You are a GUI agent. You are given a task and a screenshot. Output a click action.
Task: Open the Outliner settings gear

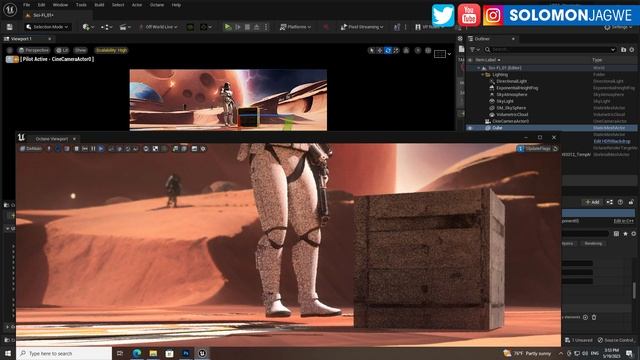(x=632, y=49)
